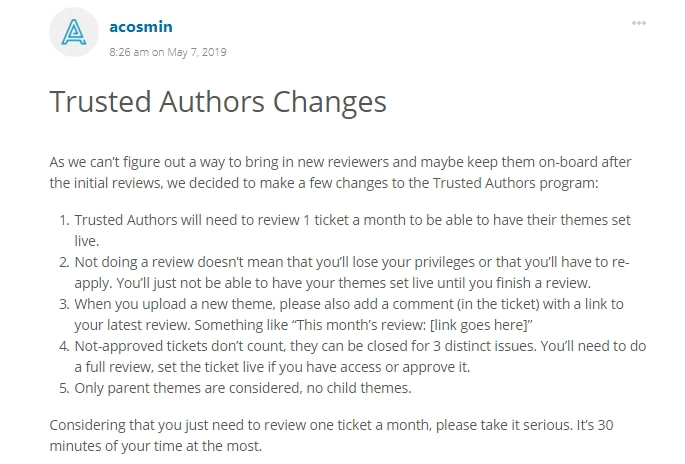Click the May 7, 2019 timestamp
Image resolution: width=685 pixels, height=464 pixels.
coord(168,52)
